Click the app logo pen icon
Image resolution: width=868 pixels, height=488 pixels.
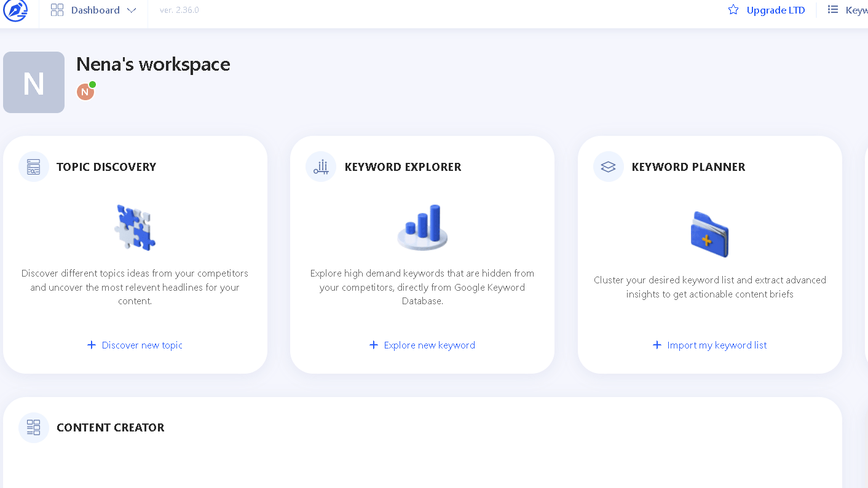tap(15, 10)
